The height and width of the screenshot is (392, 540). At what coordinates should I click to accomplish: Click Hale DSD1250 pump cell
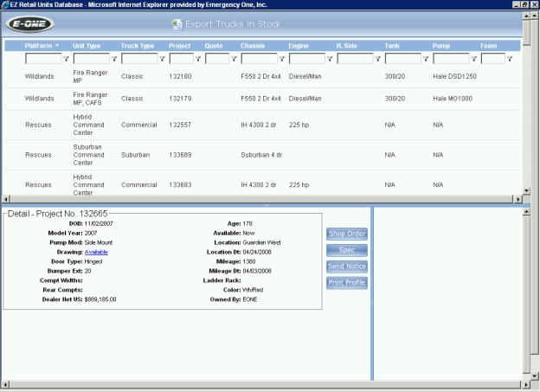(454, 76)
